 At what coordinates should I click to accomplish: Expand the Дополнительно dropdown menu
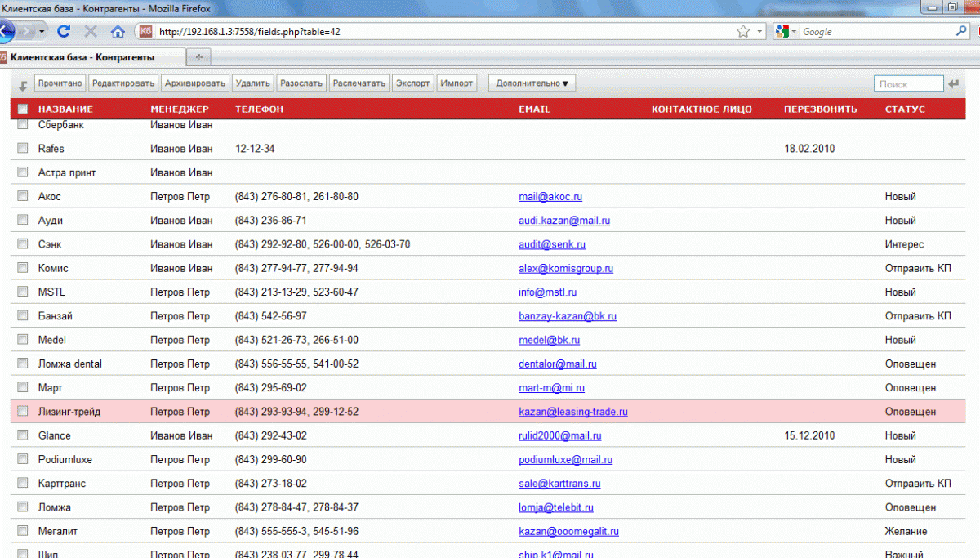(x=531, y=83)
